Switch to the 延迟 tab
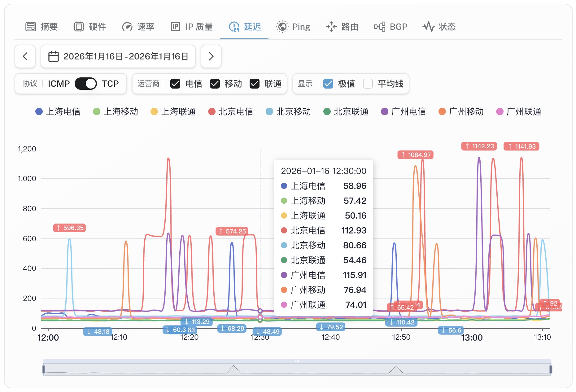The image size is (576, 392). (245, 27)
